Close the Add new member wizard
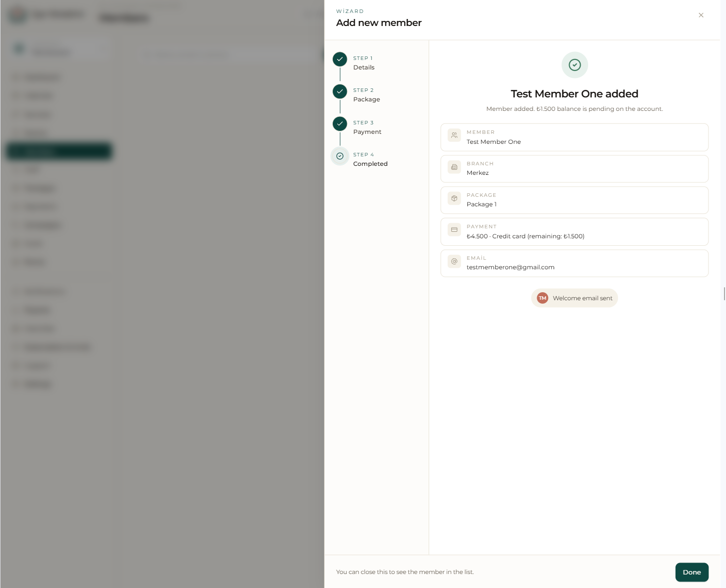The width and height of the screenshot is (726, 588). point(701,15)
